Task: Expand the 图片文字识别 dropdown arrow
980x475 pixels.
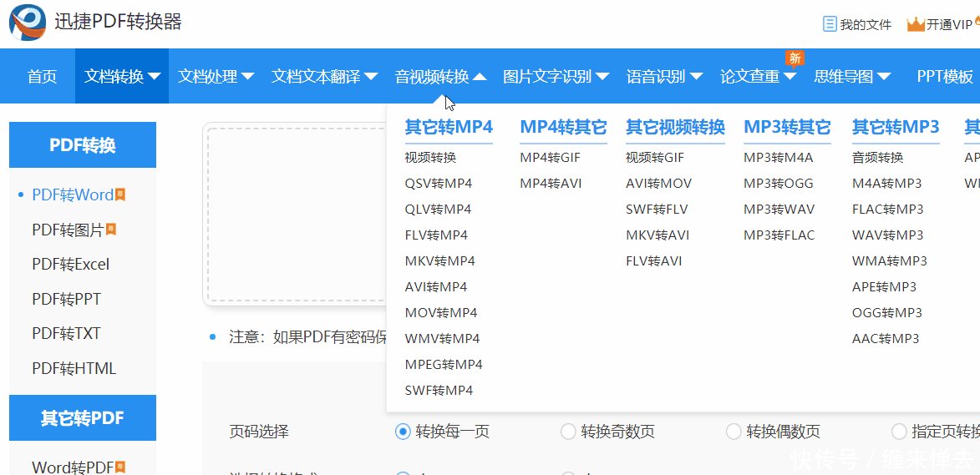Action: 602,77
